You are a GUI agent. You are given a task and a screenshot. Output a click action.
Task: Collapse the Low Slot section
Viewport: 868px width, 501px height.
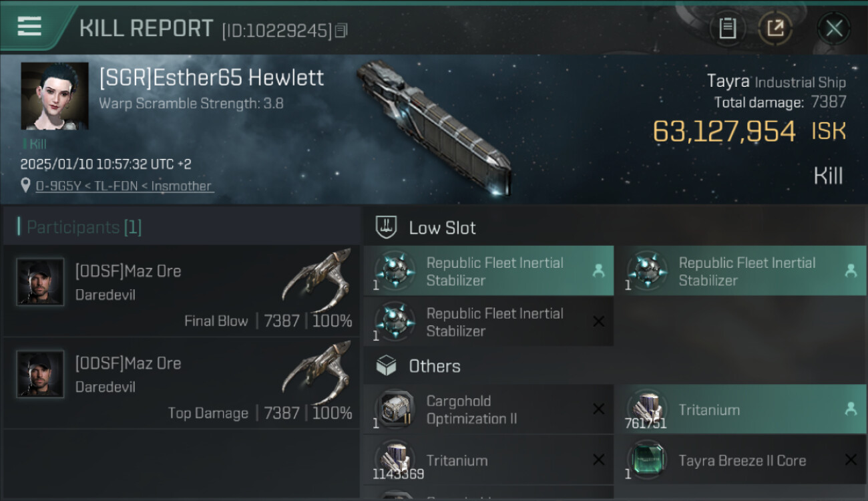[x=442, y=228]
